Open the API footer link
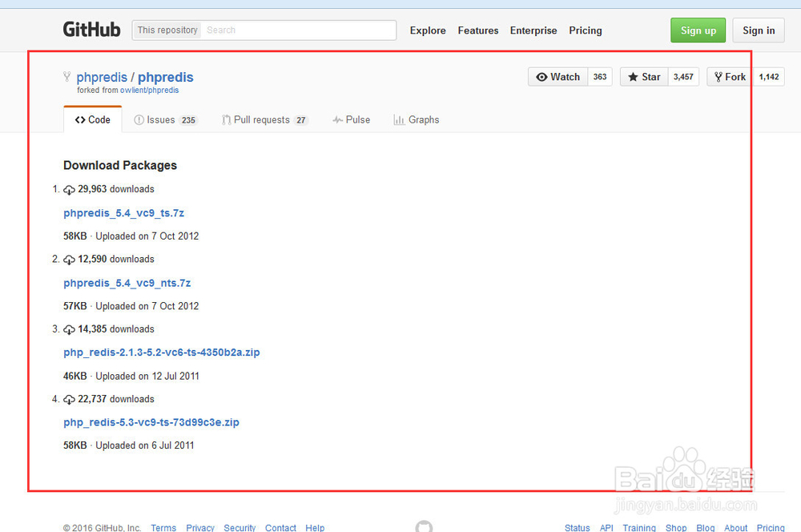This screenshot has width=801, height=532. tap(606, 527)
